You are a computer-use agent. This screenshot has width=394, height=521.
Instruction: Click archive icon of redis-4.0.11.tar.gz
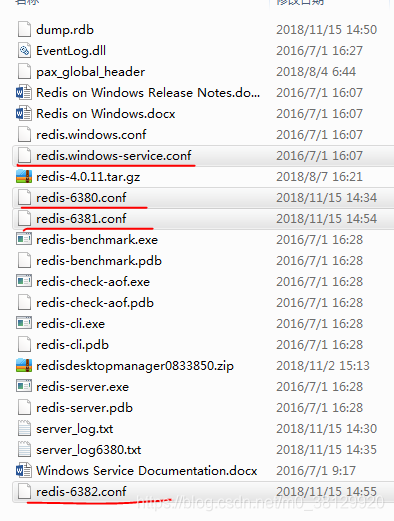pyautogui.click(x=24, y=177)
